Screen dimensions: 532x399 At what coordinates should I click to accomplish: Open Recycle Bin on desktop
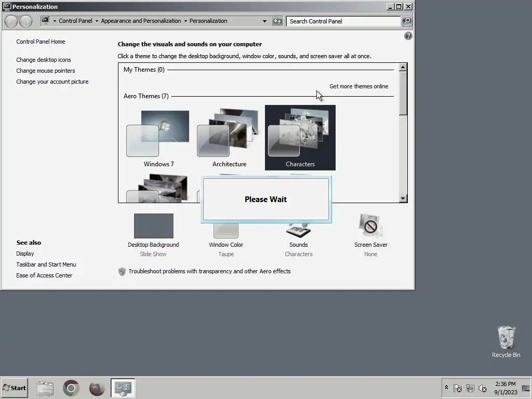click(x=506, y=341)
